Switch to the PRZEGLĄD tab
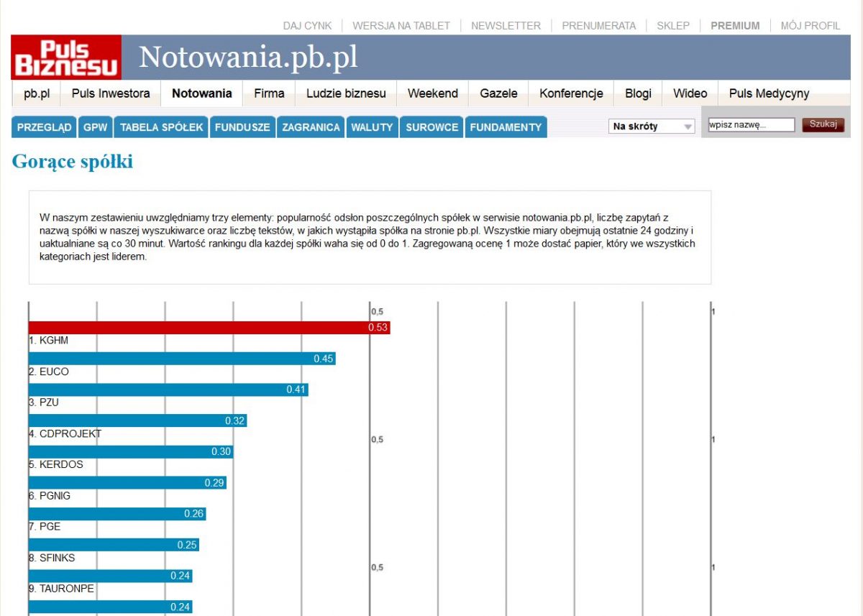This screenshot has height=616, width=863. click(44, 127)
